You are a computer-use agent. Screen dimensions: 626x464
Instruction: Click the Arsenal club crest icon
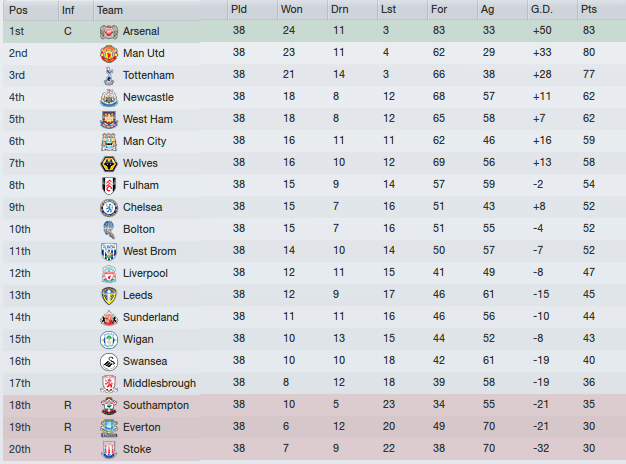108,31
